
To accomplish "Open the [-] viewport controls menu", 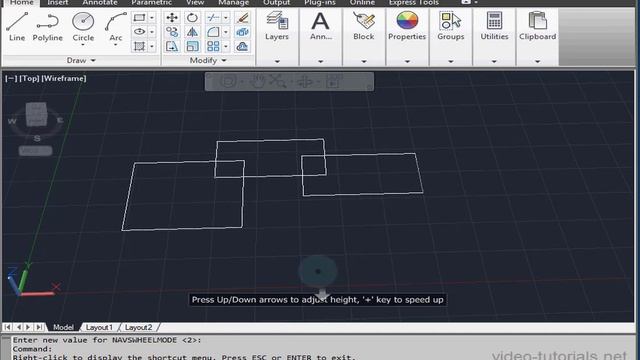I will tap(11, 78).
